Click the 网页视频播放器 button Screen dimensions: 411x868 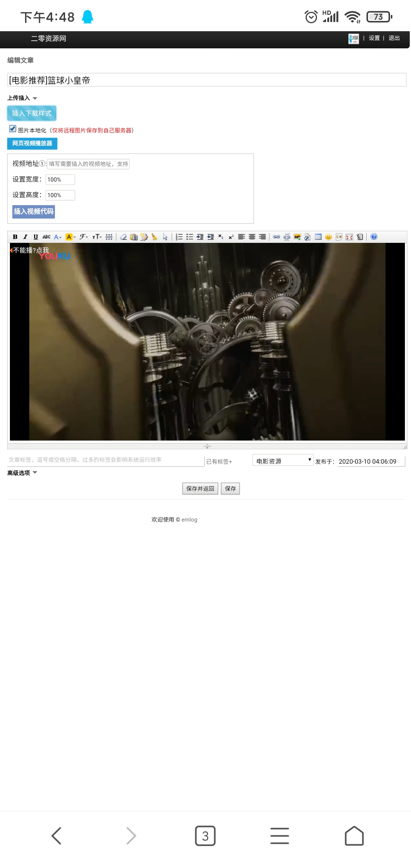click(x=32, y=144)
